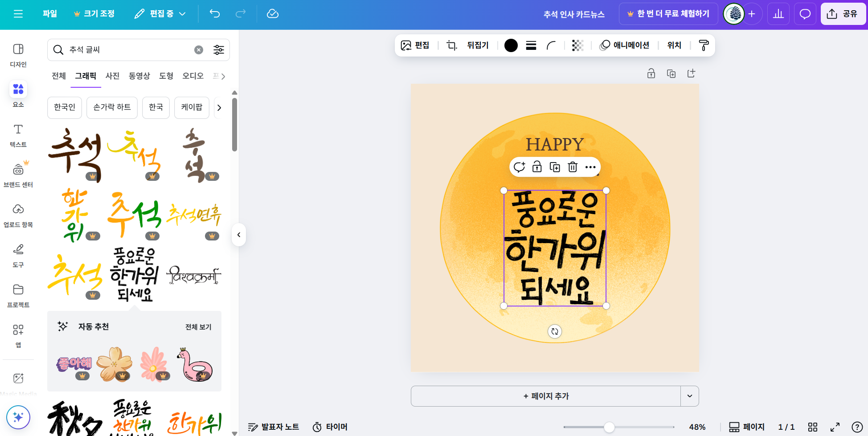This screenshot has width=868, height=436.
Task: Click the undo arrow
Action: pos(214,14)
